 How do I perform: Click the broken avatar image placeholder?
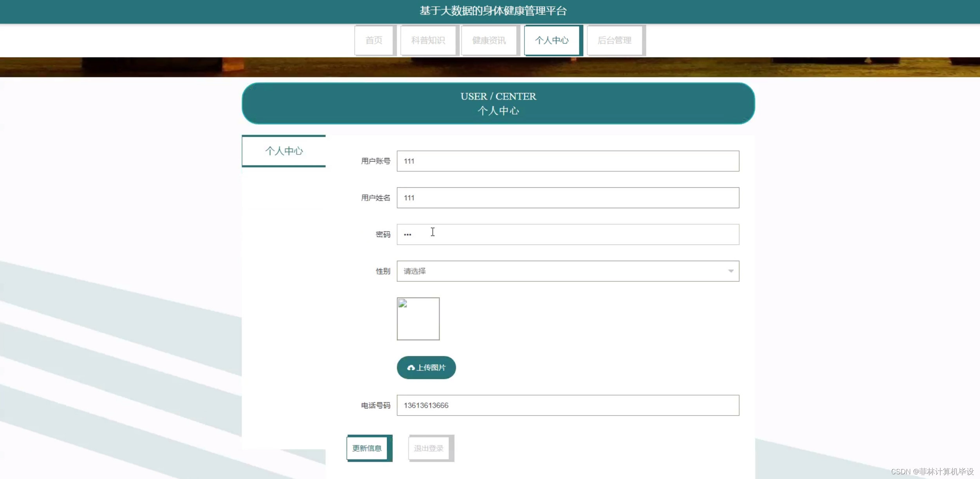[418, 319]
